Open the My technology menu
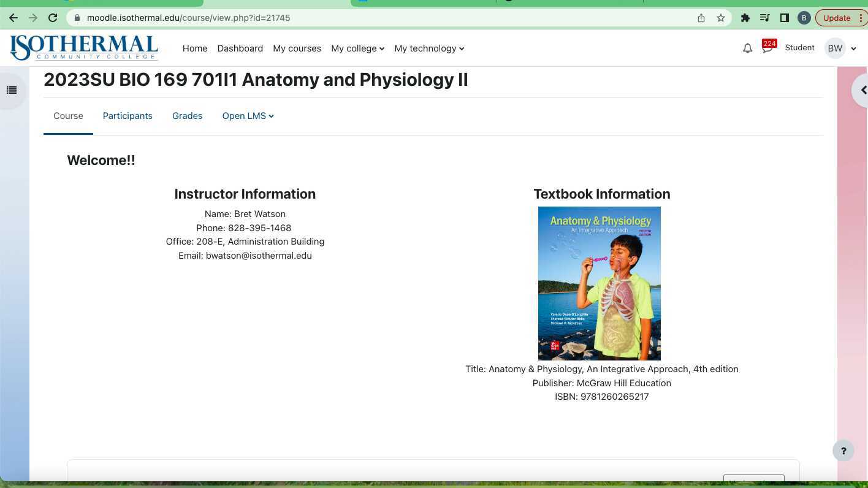 coord(428,48)
